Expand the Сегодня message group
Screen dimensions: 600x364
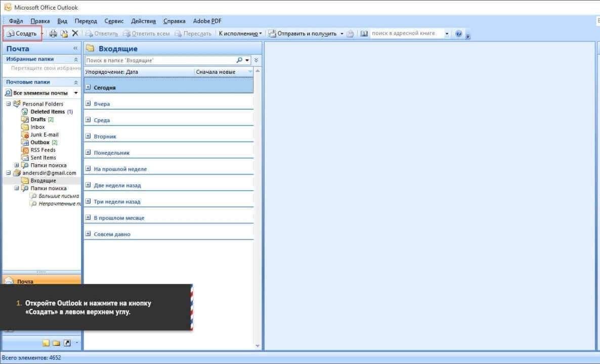(x=88, y=87)
